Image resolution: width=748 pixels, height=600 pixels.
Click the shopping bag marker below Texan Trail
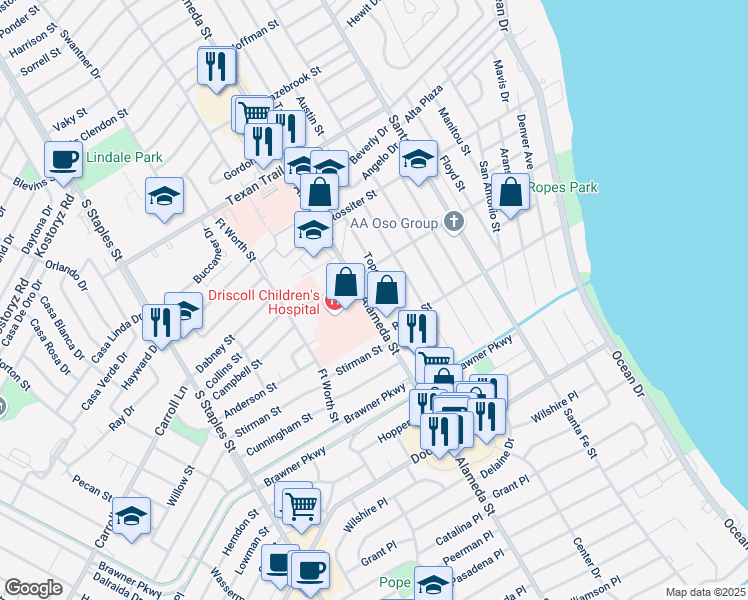[319, 192]
